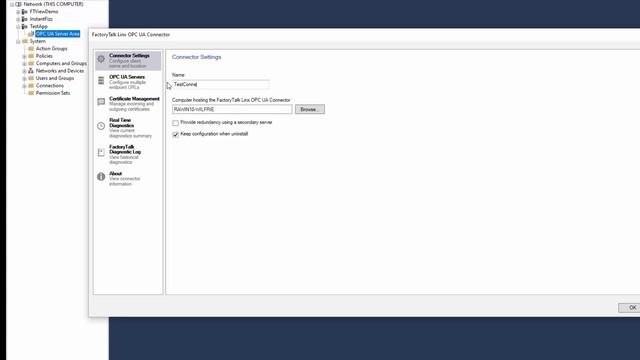Click the System folder icon
Screen dimensions: 640x360
coord(25,41)
